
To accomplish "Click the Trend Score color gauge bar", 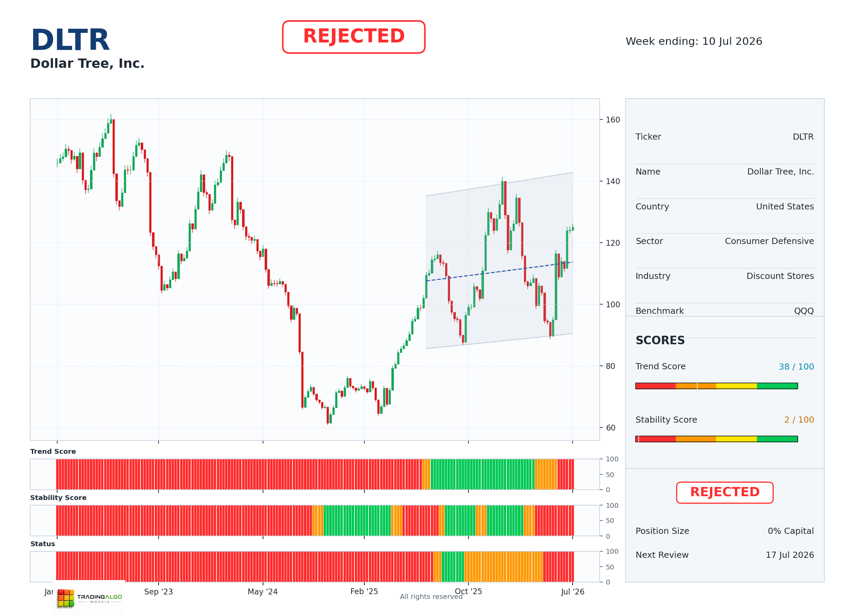I will tap(716, 386).
